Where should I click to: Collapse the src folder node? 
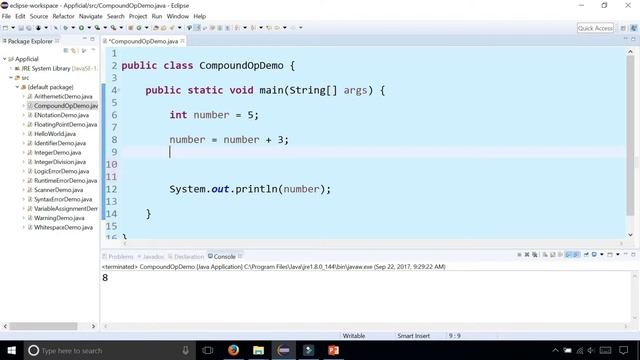pyautogui.click(x=11, y=78)
